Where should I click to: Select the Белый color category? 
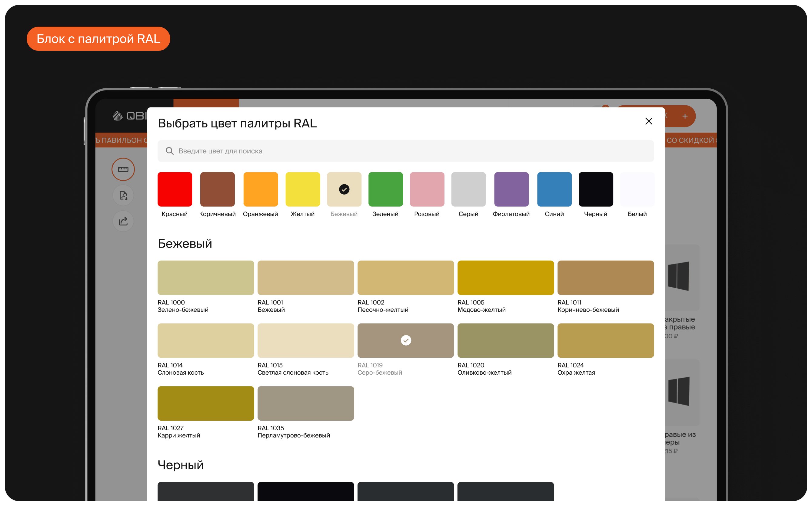(x=637, y=189)
